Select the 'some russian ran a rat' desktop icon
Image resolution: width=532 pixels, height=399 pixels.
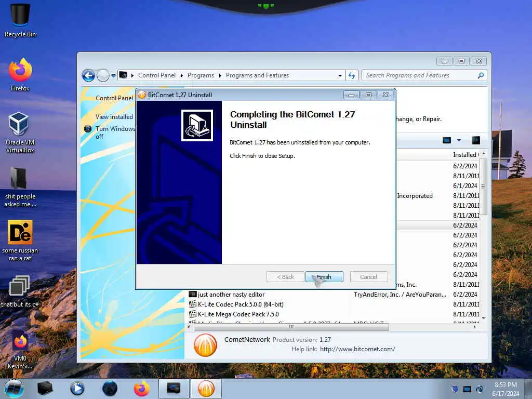(20, 241)
